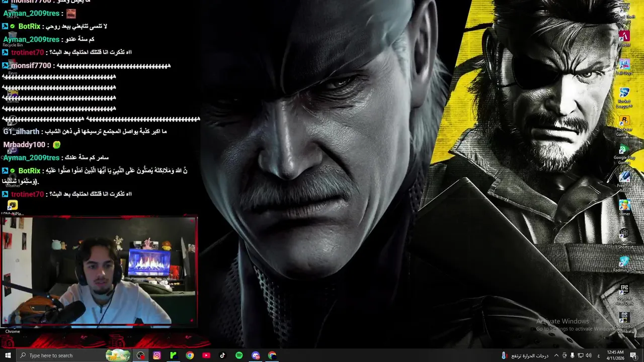Launch Rocket League desktop shortcut
The height and width of the screenshot is (362, 644).
click(624, 98)
